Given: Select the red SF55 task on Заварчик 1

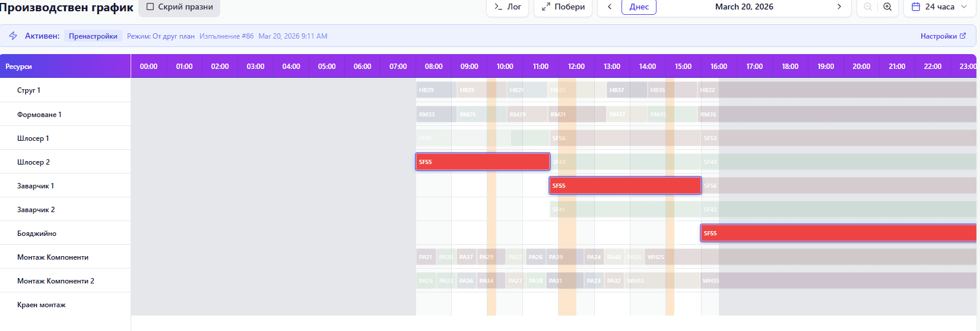Looking at the screenshot, I should [x=625, y=185].
